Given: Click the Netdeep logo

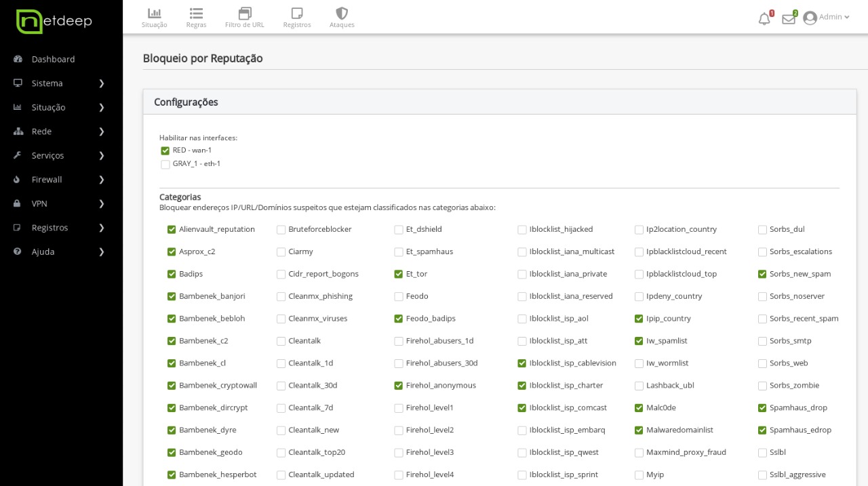Looking at the screenshot, I should tap(54, 22).
